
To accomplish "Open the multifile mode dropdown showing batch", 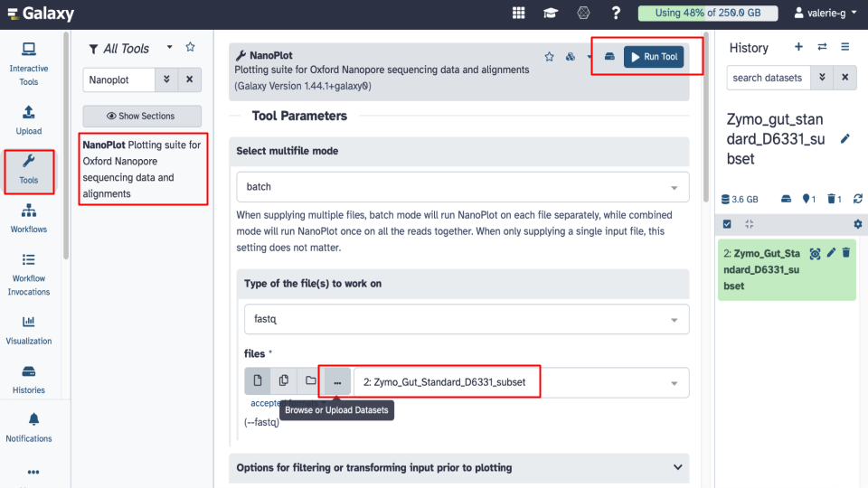I will click(462, 187).
